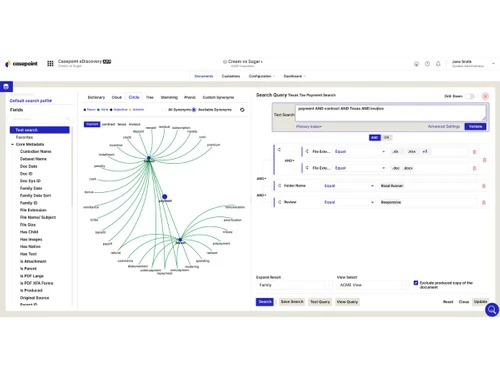Click the Validate button
The height and width of the screenshot is (375, 500).
[475, 127]
